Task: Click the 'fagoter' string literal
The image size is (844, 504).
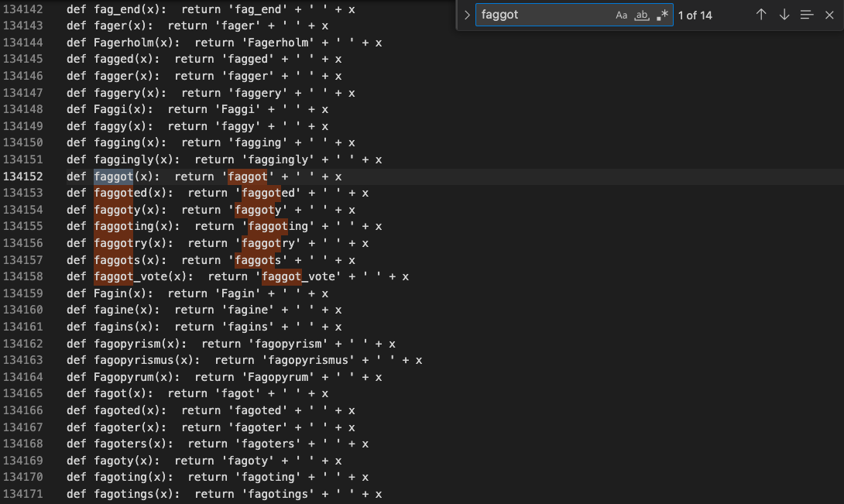Action: (258, 427)
